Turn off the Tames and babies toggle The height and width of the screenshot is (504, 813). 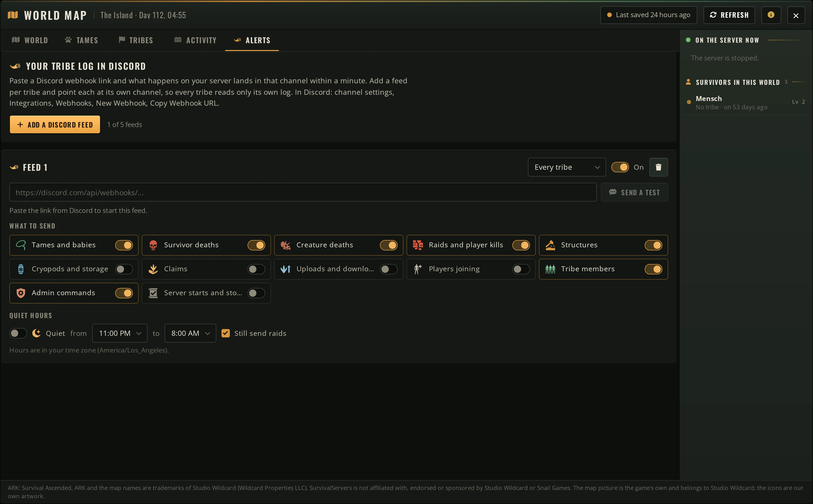click(x=124, y=245)
